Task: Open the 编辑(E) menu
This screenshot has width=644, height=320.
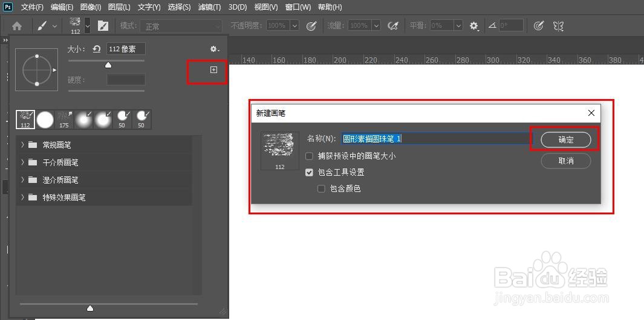Action: pyautogui.click(x=62, y=7)
